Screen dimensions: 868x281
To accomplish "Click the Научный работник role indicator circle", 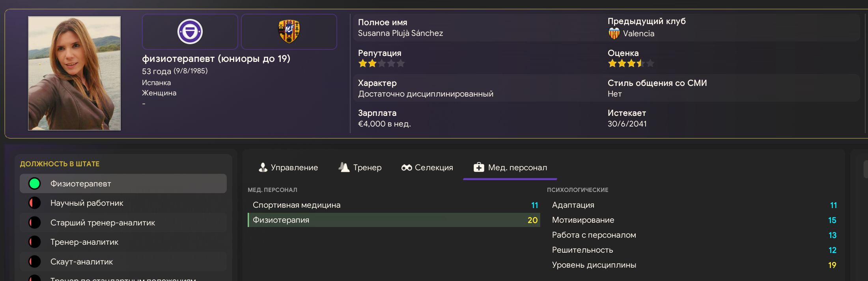I will 35,203.
